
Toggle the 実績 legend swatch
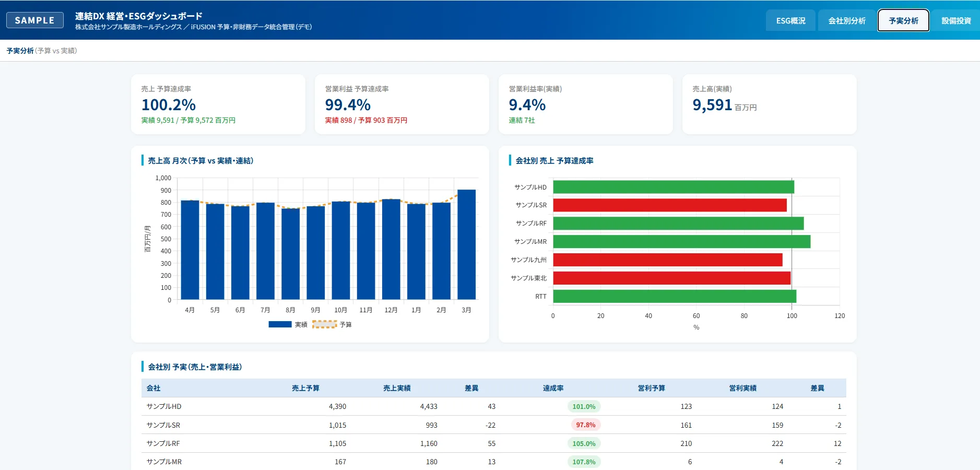(x=280, y=324)
